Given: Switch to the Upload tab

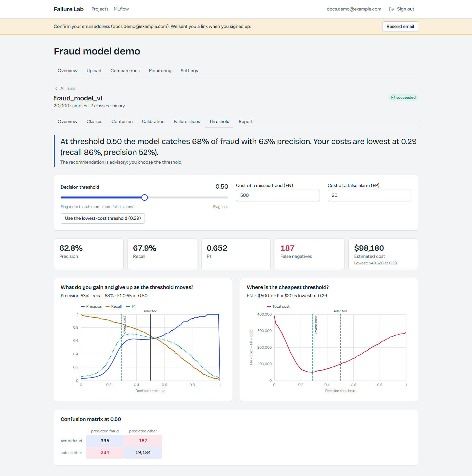Looking at the screenshot, I should coord(94,71).
